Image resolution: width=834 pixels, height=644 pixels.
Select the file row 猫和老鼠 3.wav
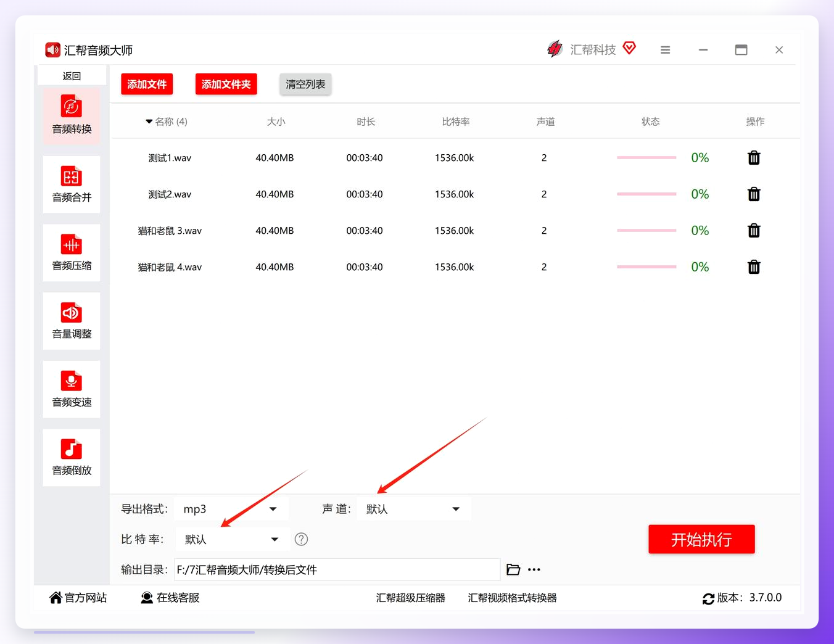tap(455, 231)
